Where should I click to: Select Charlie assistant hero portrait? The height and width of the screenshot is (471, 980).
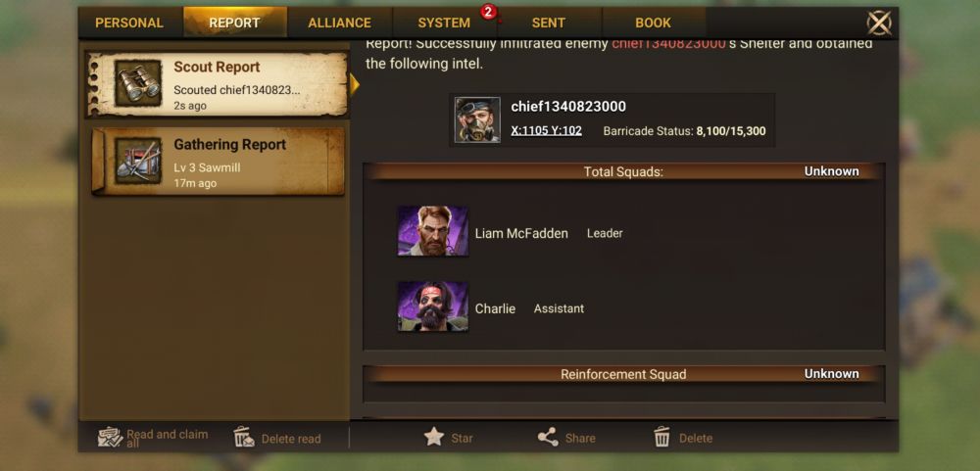(x=433, y=306)
